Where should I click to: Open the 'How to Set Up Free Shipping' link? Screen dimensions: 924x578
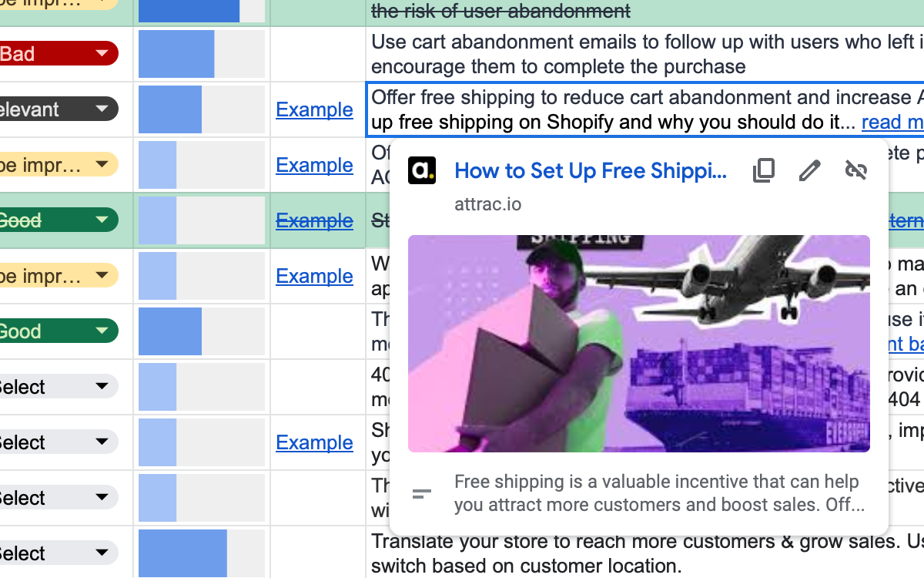pos(590,171)
